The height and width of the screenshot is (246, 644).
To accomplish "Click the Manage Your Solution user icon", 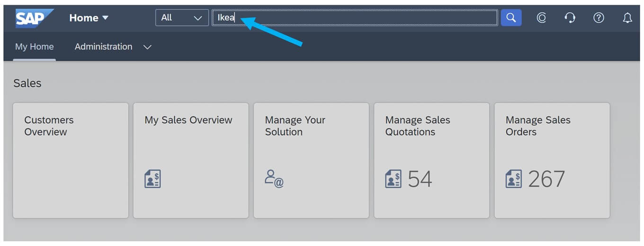I will 274,179.
